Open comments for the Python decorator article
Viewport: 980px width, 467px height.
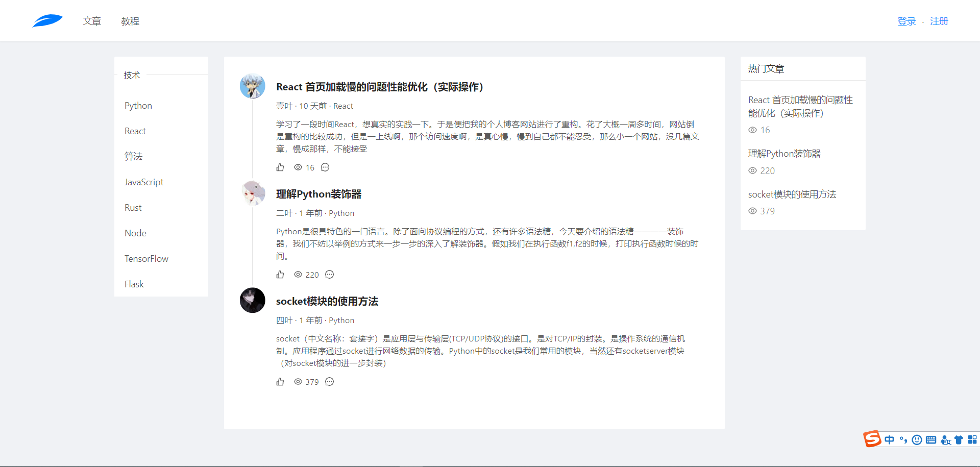(x=330, y=275)
